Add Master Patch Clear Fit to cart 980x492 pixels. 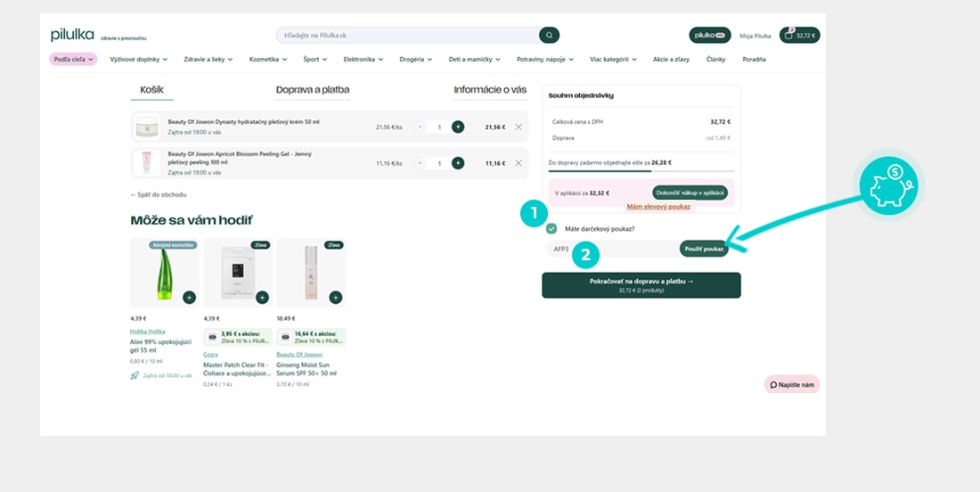pyautogui.click(x=262, y=298)
